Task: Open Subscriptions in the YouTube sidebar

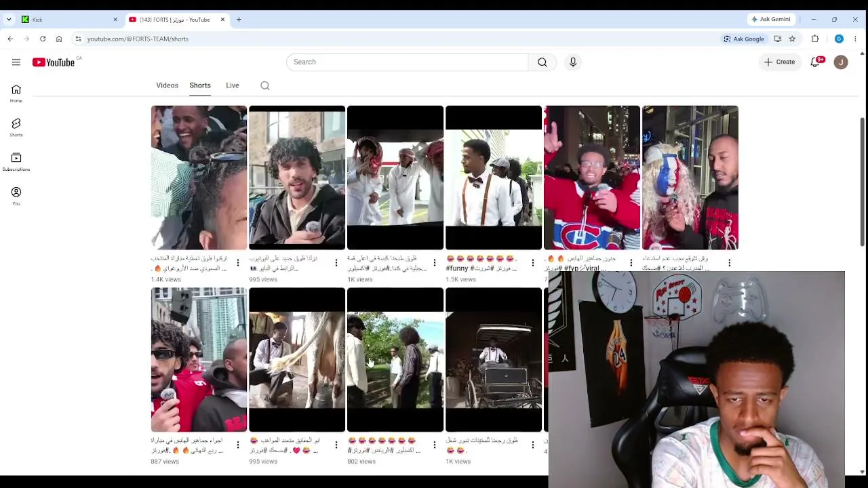Action: (x=16, y=162)
